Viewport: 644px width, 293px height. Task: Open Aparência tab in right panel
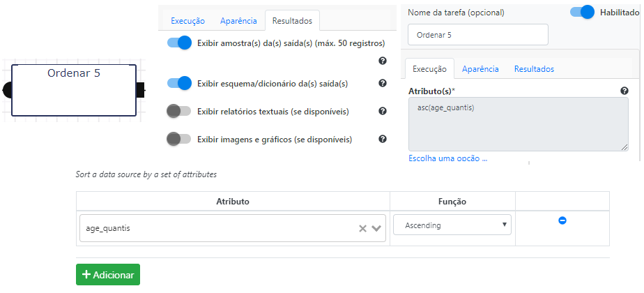click(x=480, y=68)
